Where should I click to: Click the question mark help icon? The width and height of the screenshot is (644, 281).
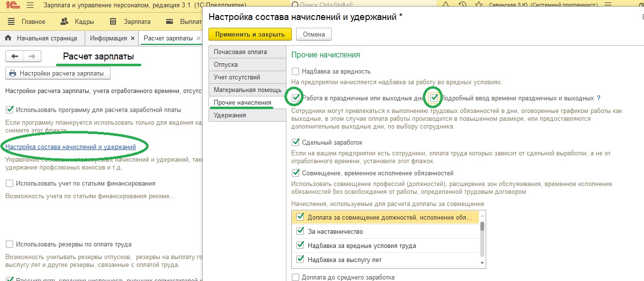[599, 98]
